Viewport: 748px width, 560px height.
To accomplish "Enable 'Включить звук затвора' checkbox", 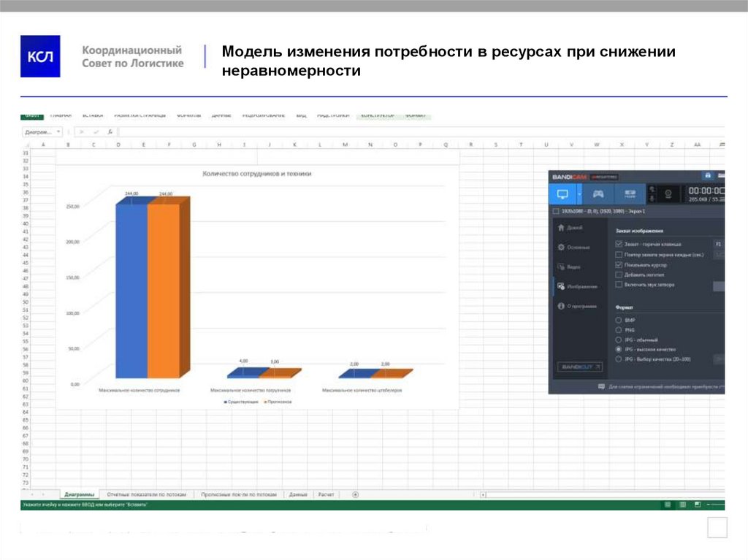I will (619, 285).
